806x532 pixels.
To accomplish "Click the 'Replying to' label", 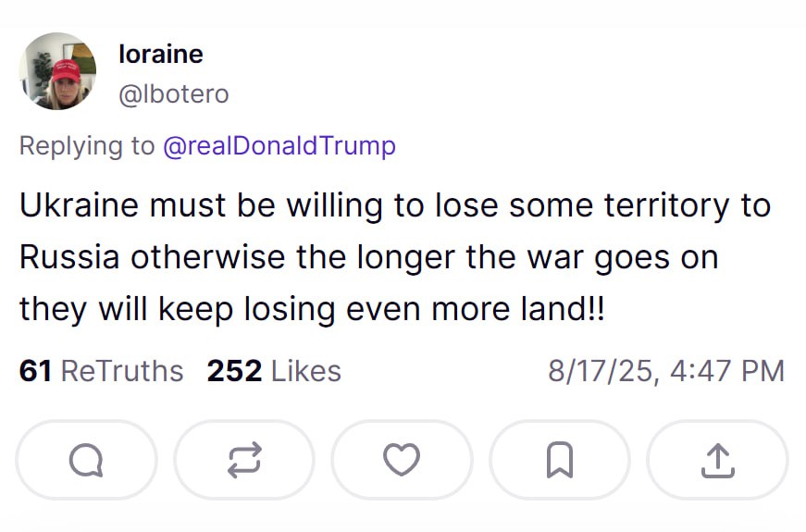I will (86, 146).
